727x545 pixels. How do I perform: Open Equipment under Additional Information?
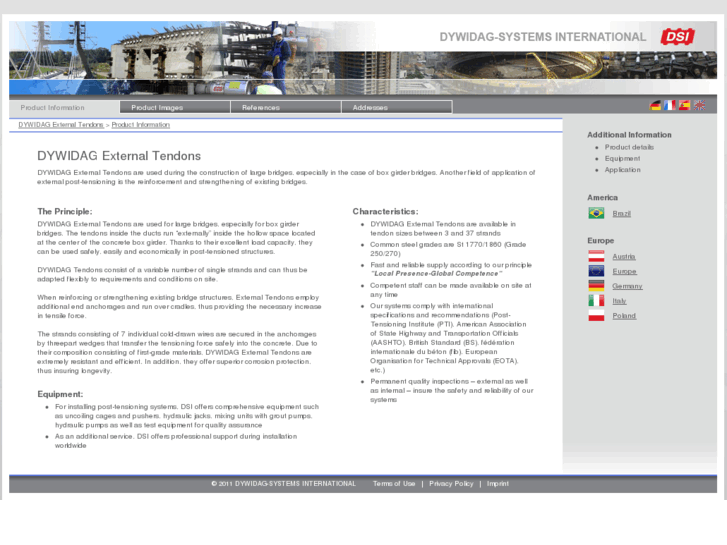click(x=622, y=158)
